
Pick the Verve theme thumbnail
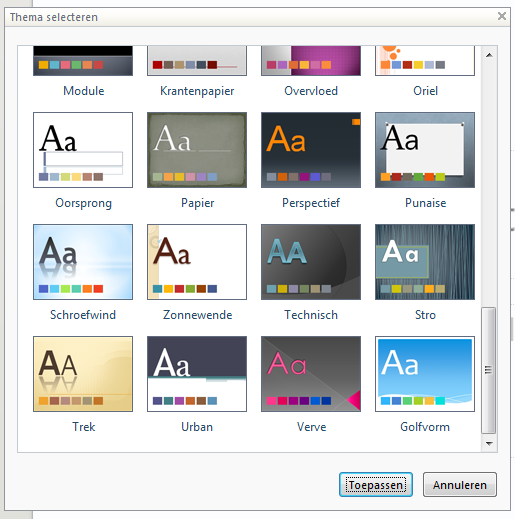click(311, 374)
